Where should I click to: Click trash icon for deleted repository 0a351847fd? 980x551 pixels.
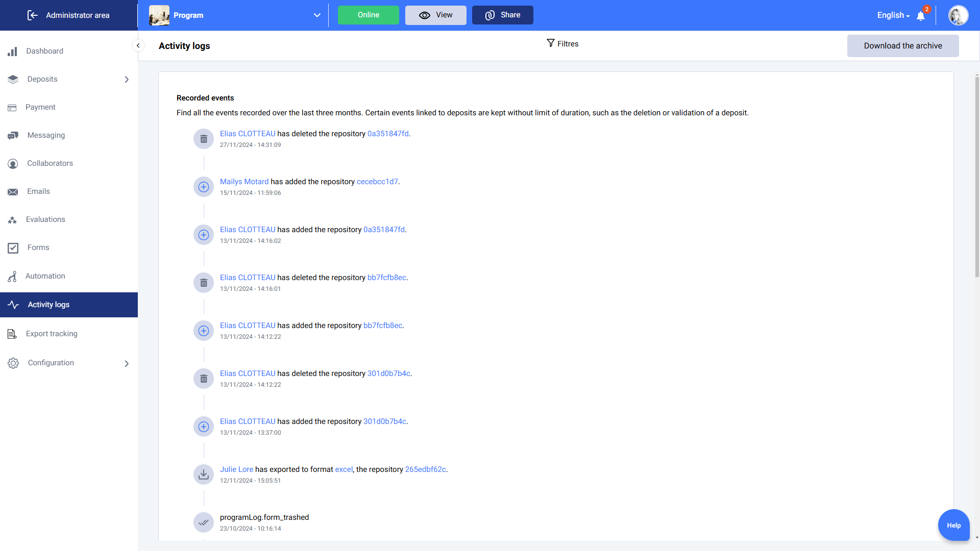click(204, 139)
